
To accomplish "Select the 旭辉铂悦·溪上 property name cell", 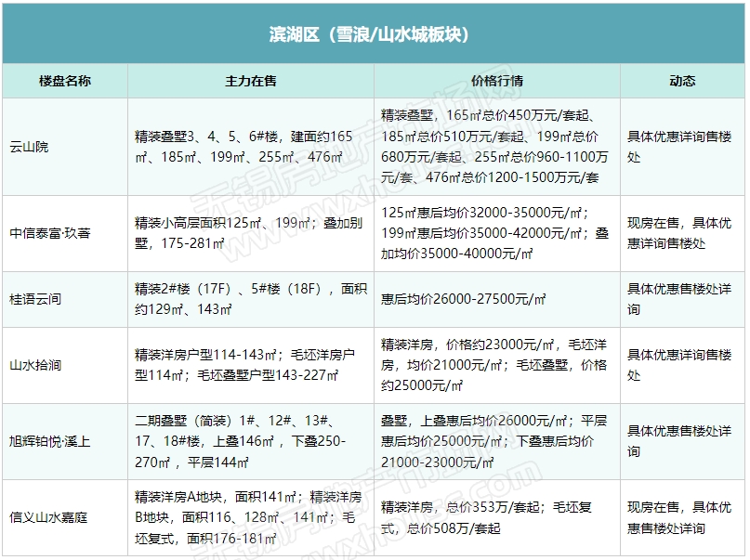I will pyautogui.click(x=65, y=441).
